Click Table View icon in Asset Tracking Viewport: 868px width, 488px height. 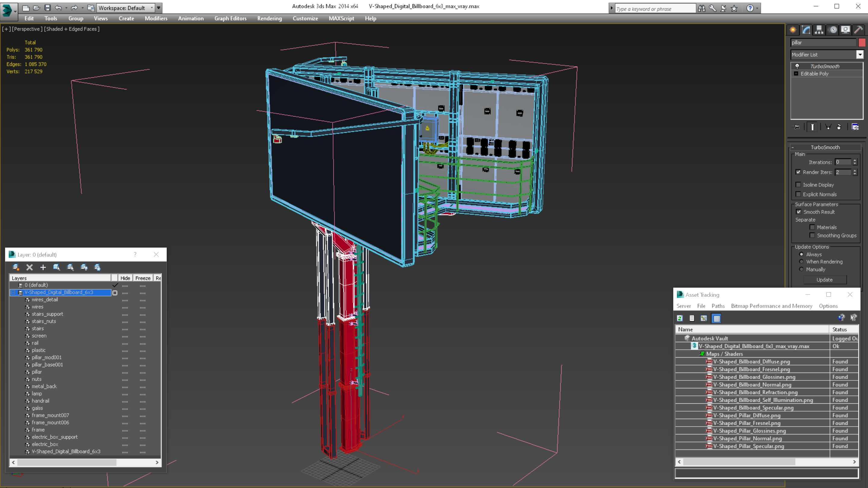pos(717,318)
